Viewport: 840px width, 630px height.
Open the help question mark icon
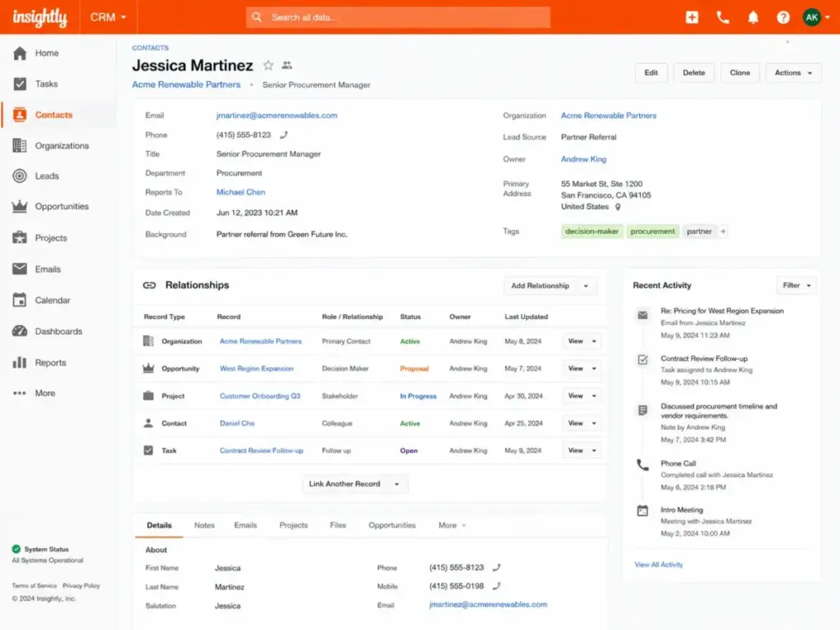click(x=783, y=17)
